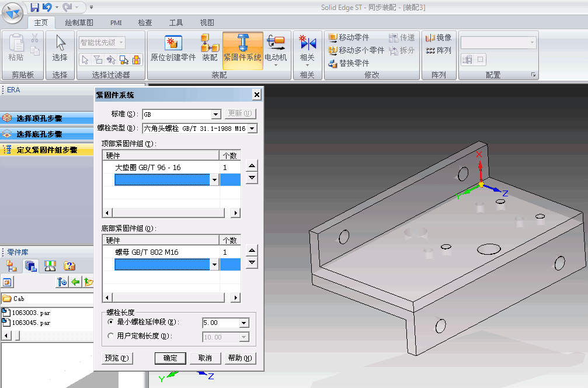
Task: Click 移动多个零件 command
Action: 356,50
